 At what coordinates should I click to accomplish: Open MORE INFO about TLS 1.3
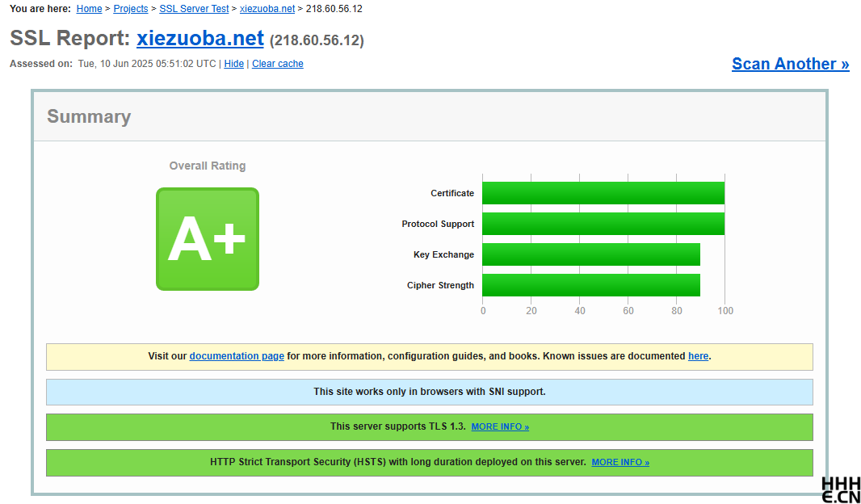[500, 426]
